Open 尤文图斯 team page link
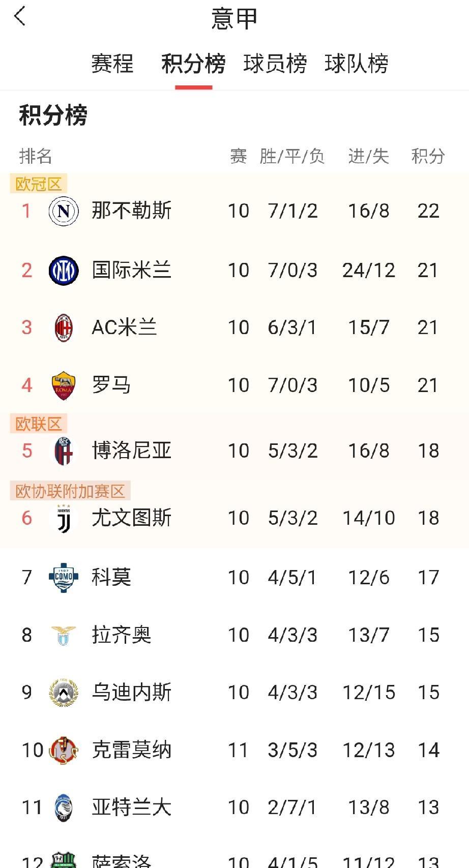 [131, 518]
